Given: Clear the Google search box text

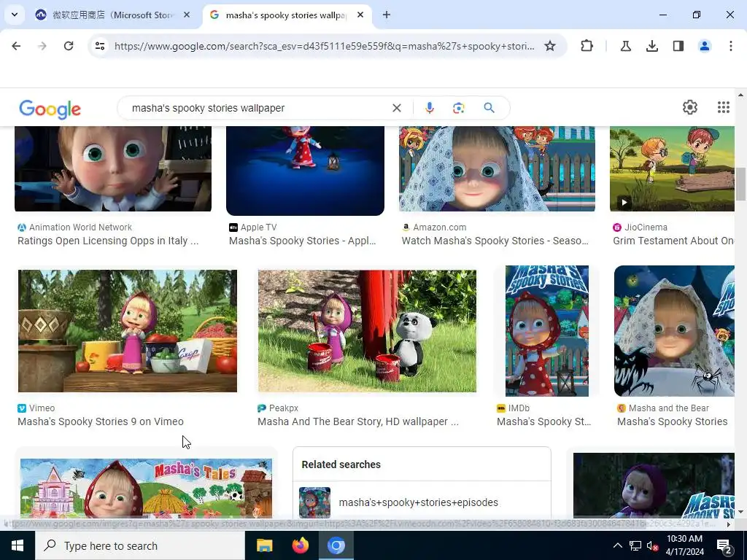Looking at the screenshot, I should click(396, 108).
